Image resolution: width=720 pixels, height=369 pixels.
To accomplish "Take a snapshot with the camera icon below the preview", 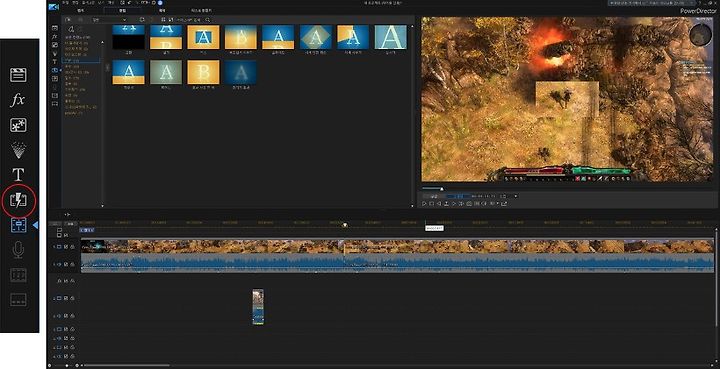I will click(469, 203).
